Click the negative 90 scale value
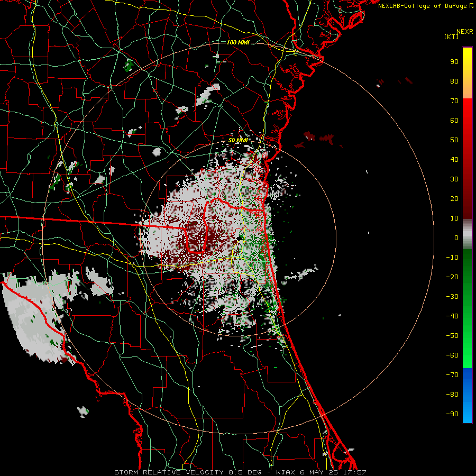Viewport: 476px width, 476px height. tap(452, 414)
